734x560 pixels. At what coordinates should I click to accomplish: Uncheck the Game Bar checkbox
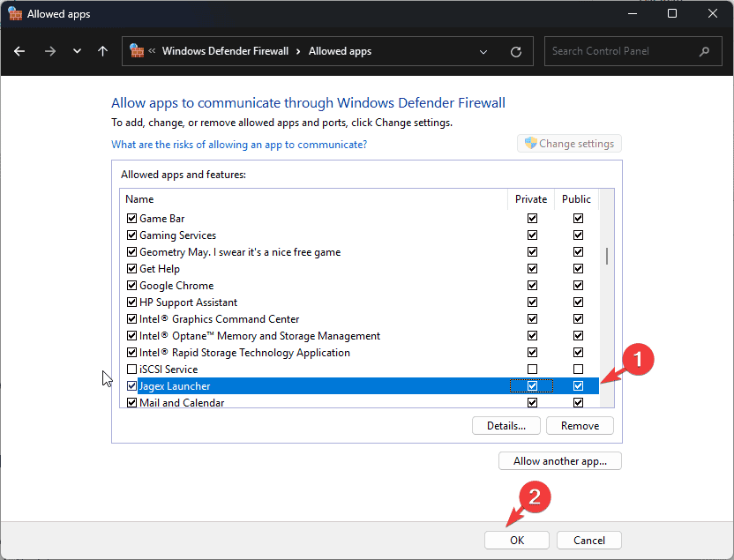coord(132,219)
